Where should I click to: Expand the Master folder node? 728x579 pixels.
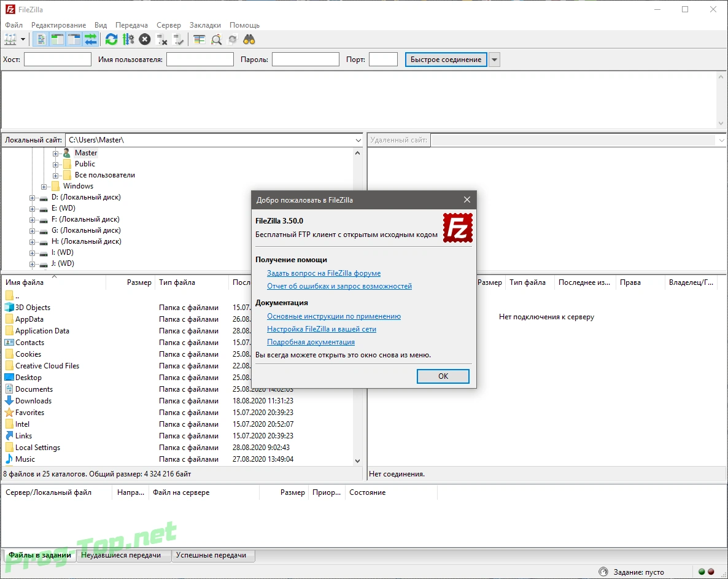tap(55, 153)
